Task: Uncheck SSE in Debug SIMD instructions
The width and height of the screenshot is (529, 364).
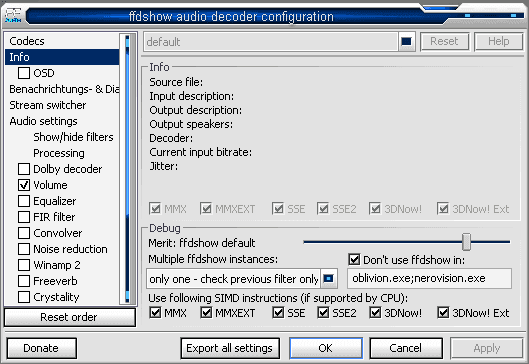Action: pos(278,313)
